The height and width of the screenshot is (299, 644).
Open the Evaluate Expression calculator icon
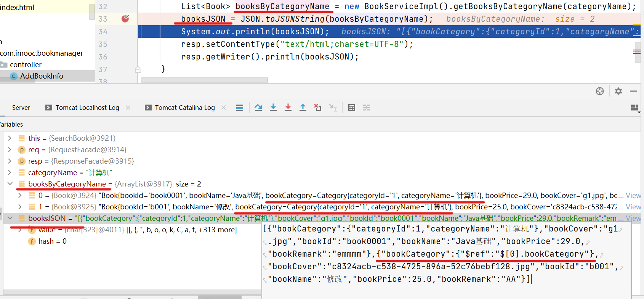pyautogui.click(x=352, y=108)
